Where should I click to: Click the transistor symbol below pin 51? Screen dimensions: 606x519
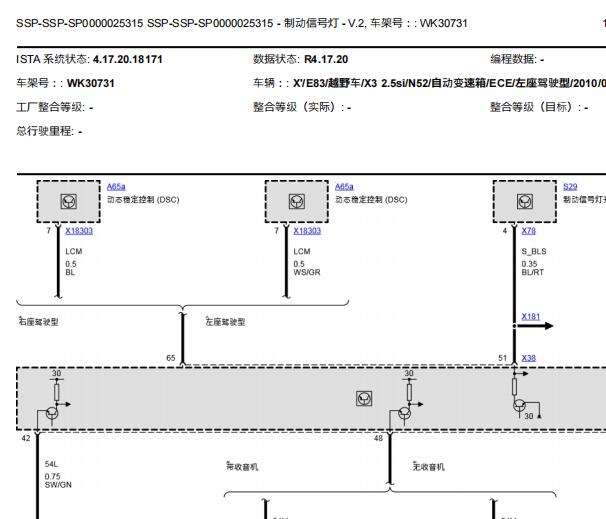pos(519,405)
